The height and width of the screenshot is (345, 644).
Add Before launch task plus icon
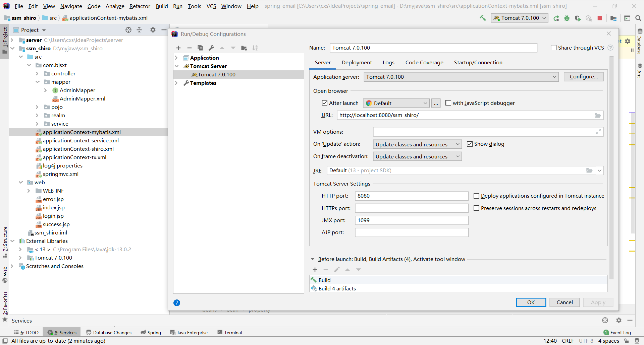coord(315,270)
